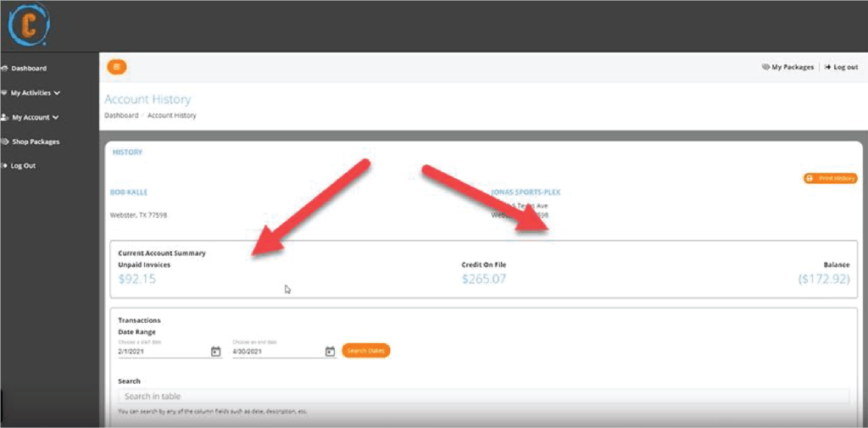This screenshot has width=868, height=428.
Task: Open the start date calendar picker
Action: pos(216,351)
